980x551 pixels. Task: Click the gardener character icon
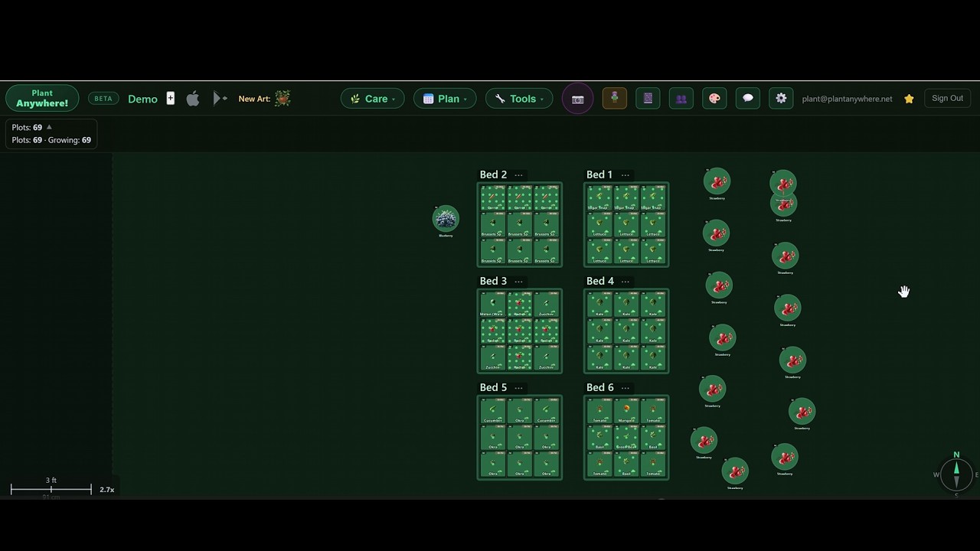point(615,98)
